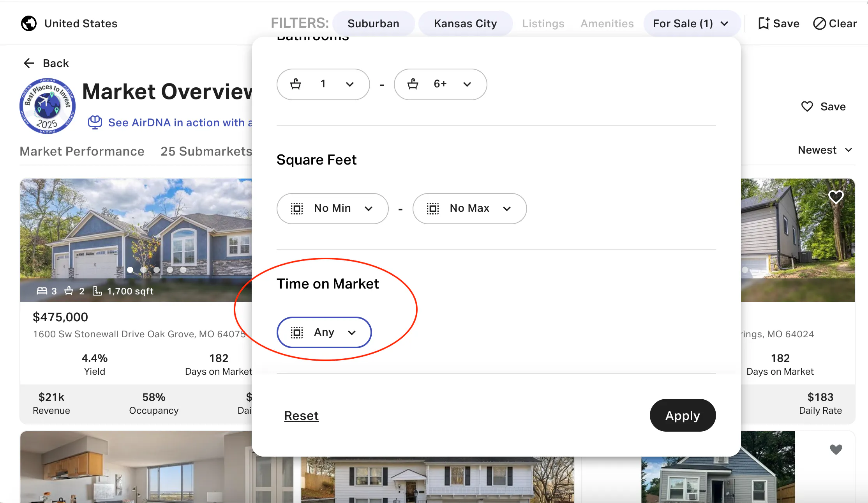Open the Listings filter
Screen dimensions: 868x503
[543, 23]
